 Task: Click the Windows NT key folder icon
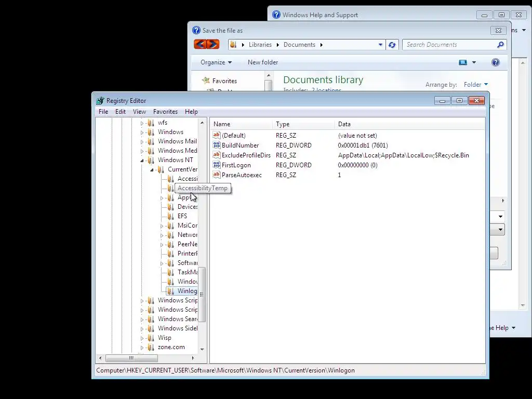point(151,160)
